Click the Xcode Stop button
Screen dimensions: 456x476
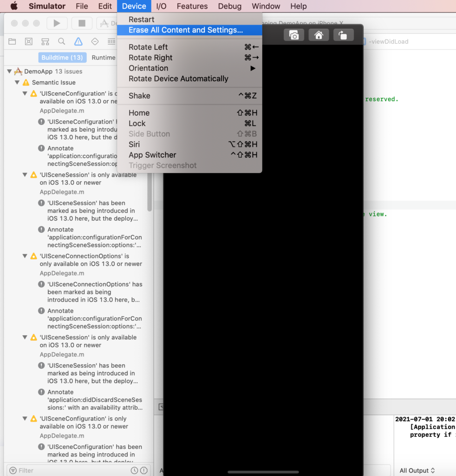coord(82,23)
